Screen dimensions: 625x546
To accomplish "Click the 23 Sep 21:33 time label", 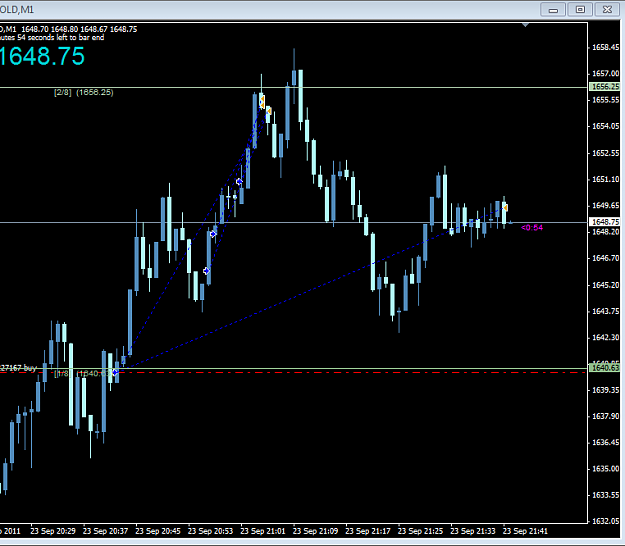I will point(473,531).
